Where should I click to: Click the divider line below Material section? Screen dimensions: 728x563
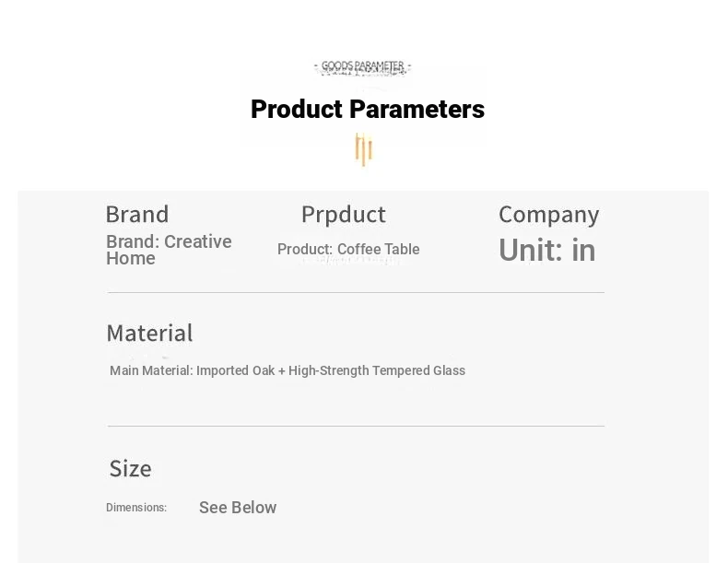(x=356, y=426)
